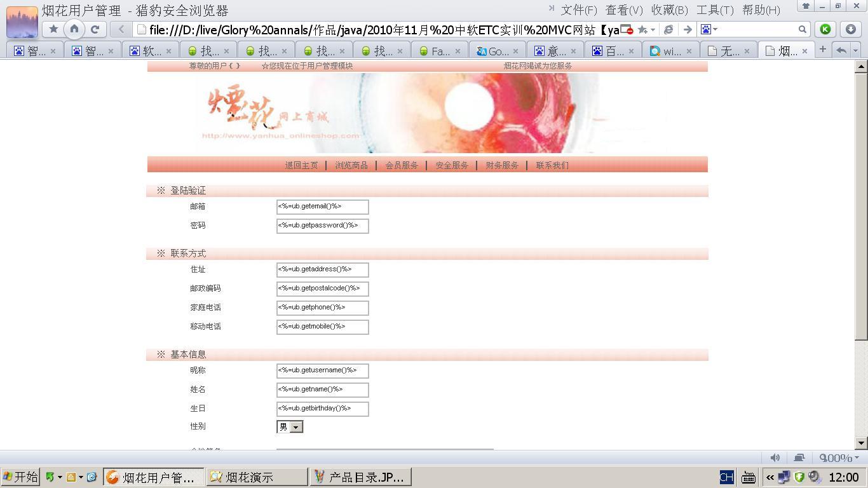Click the 家庭电话 phone input field
Screen dimensions: 868x488
click(322, 308)
